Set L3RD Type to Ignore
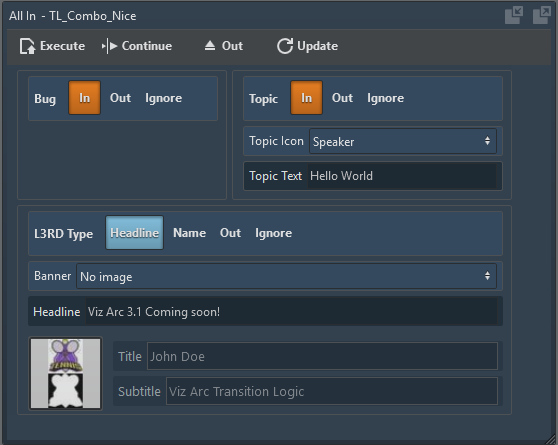The width and height of the screenshot is (558, 445). click(x=273, y=233)
